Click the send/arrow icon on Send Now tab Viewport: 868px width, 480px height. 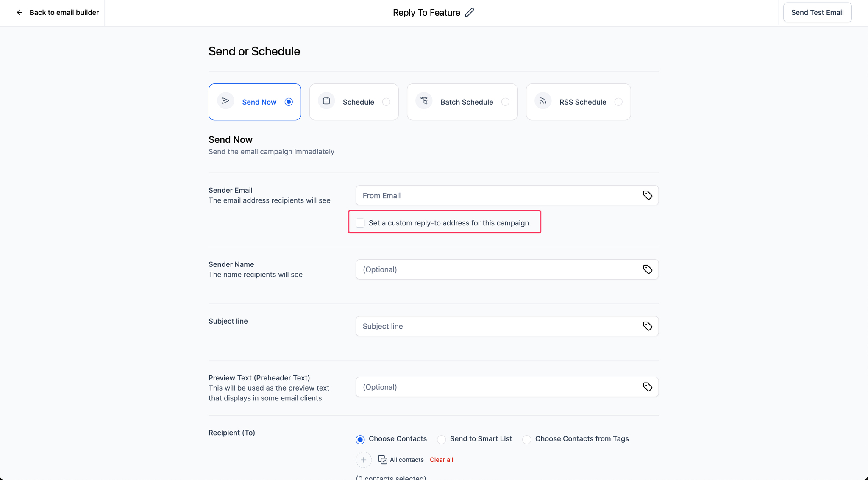pyautogui.click(x=225, y=101)
